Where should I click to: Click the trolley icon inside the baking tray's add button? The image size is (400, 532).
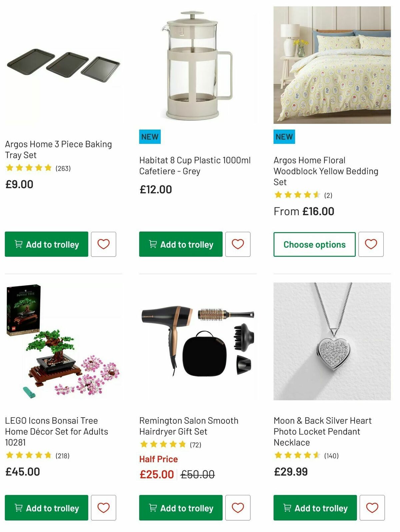18,244
